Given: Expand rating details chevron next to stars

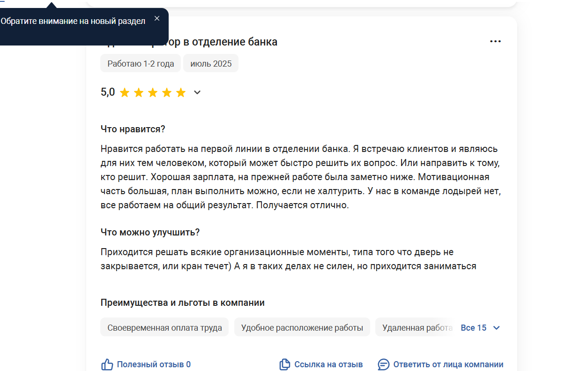Looking at the screenshot, I should 197,92.
